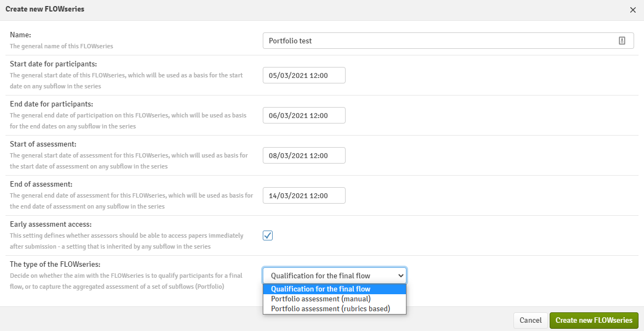Edit start of assessment field 08/03/2021 12:00
Screen dimensions: 644x331
(x=304, y=155)
